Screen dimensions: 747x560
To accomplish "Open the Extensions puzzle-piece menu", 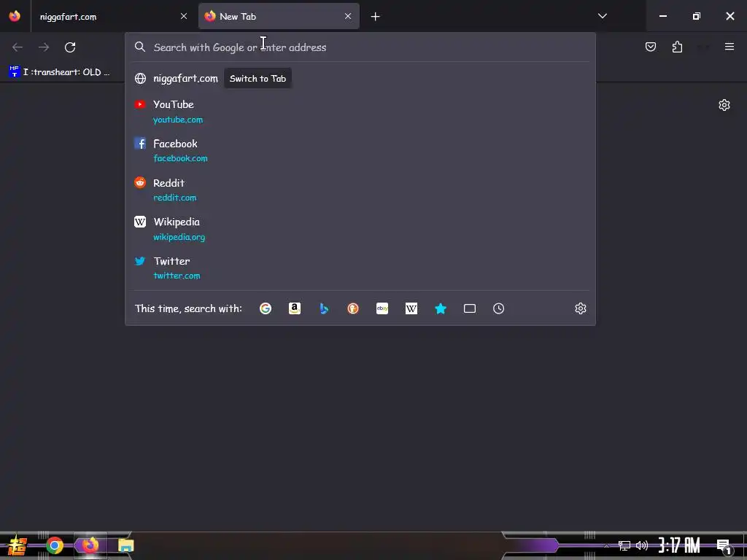I will point(677,47).
